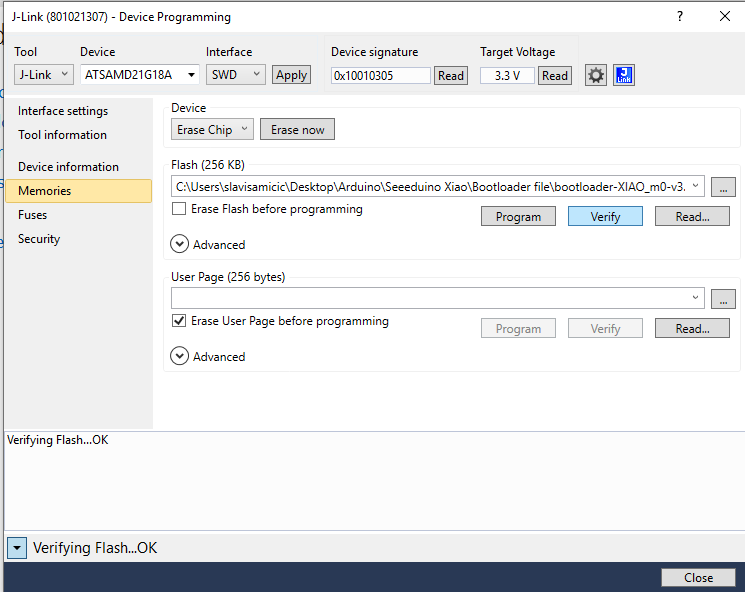The height and width of the screenshot is (592, 745).
Task: Click the blue J-Link icon
Action: [x=624, y=76]
